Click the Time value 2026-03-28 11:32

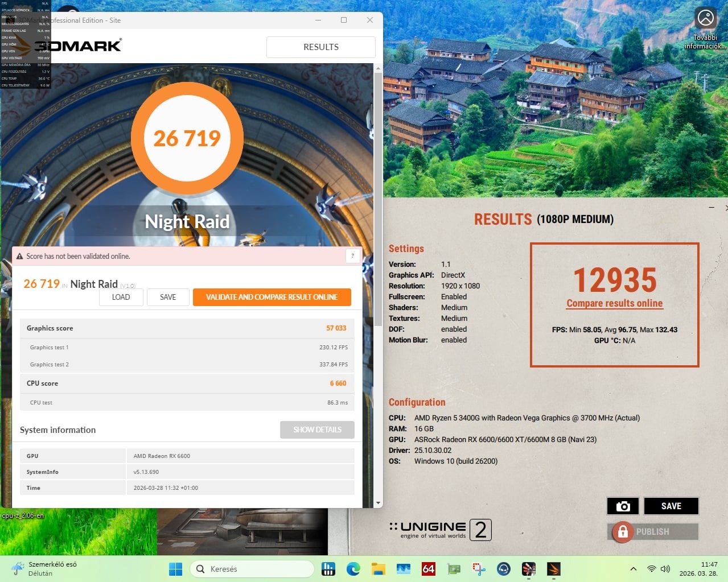pyautogui.click(x=166, y=488)
